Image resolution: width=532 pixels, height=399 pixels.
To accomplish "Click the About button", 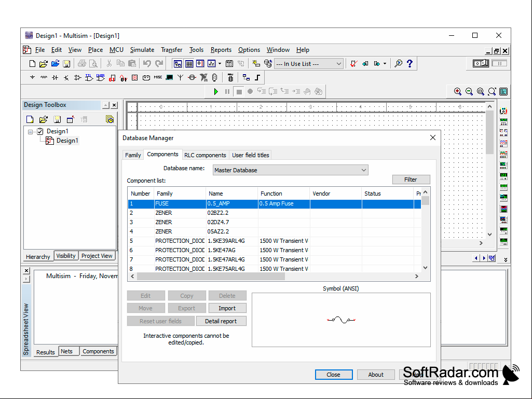I will tap(376, 375).
